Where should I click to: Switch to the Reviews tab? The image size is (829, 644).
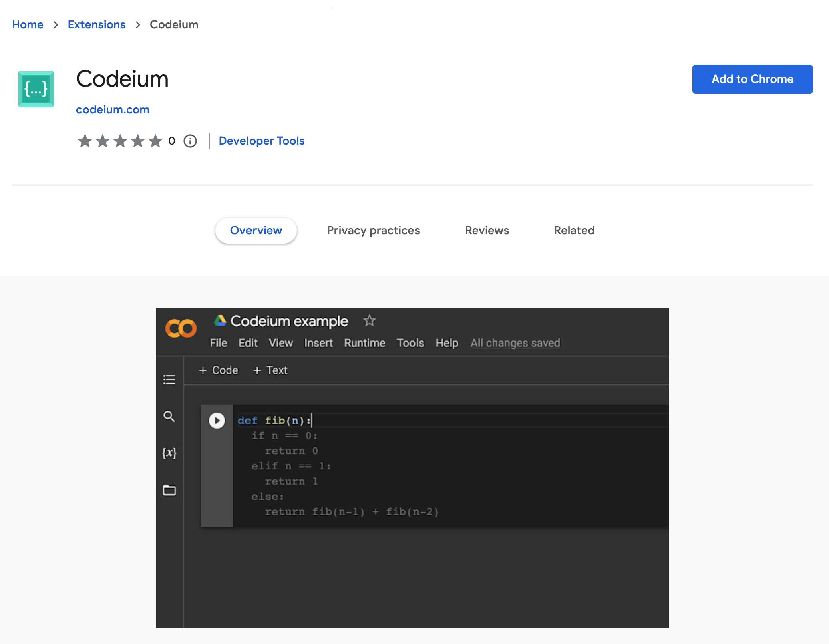point(487,230)
